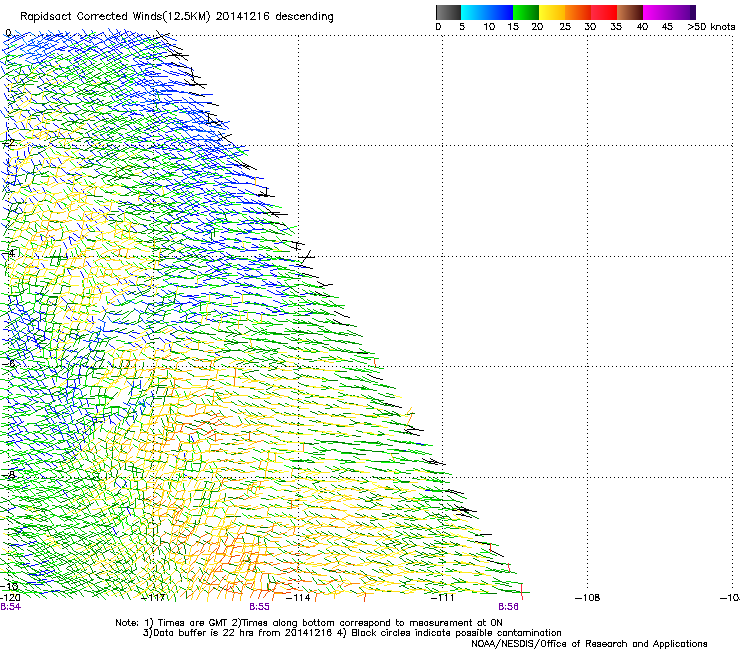This screenshot has height=650, width=740.
Task: Click the '-4' latitude axis label
Action: point(8,253)
